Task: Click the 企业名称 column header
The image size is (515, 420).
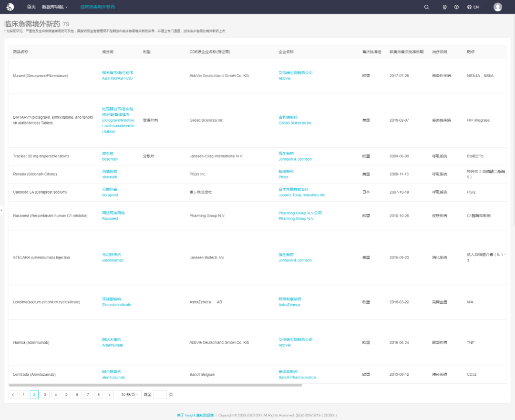Action: coord(286,52)
